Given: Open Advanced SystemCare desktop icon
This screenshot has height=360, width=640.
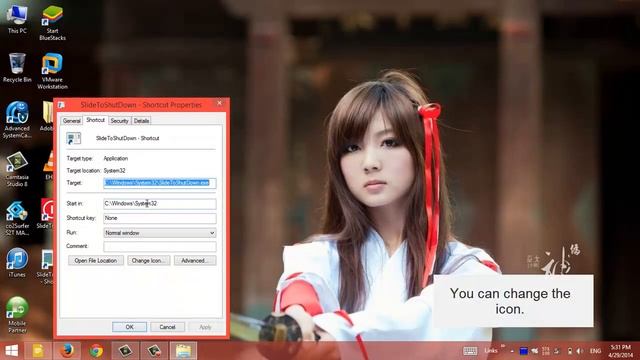Looking at the screenshot, I should point(17,120).
